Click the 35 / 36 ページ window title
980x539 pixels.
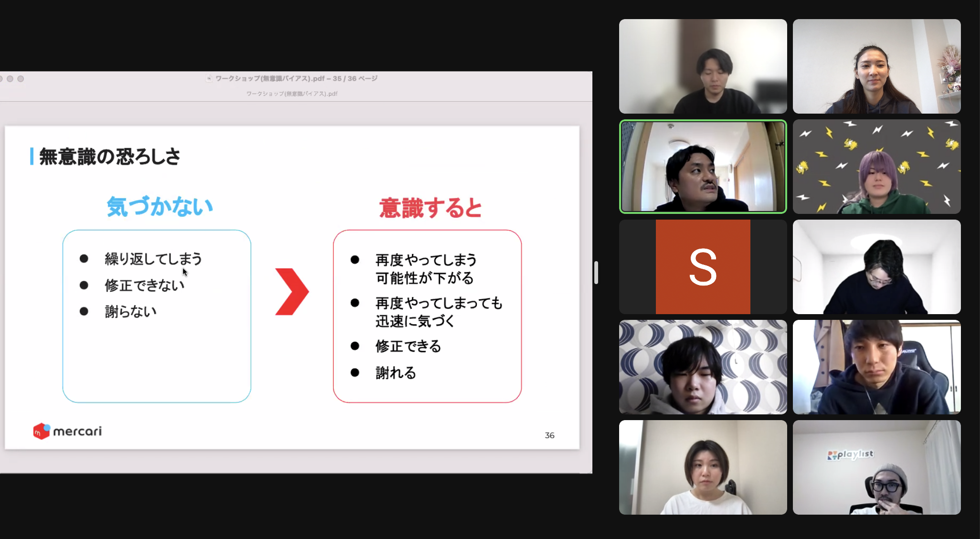[x=355, y=78]
